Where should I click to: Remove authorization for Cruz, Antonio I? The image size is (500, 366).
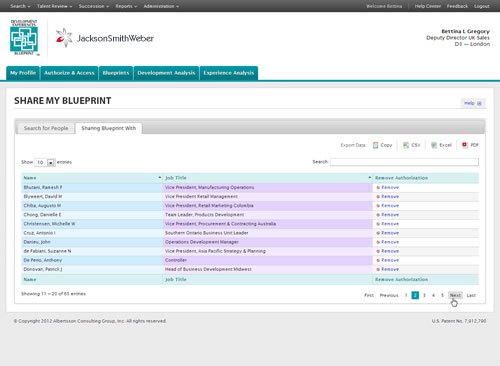tap(388, 233)
